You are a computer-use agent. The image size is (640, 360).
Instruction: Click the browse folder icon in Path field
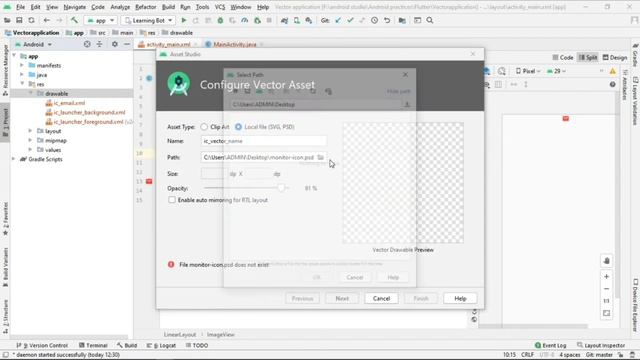click(320, 157)
